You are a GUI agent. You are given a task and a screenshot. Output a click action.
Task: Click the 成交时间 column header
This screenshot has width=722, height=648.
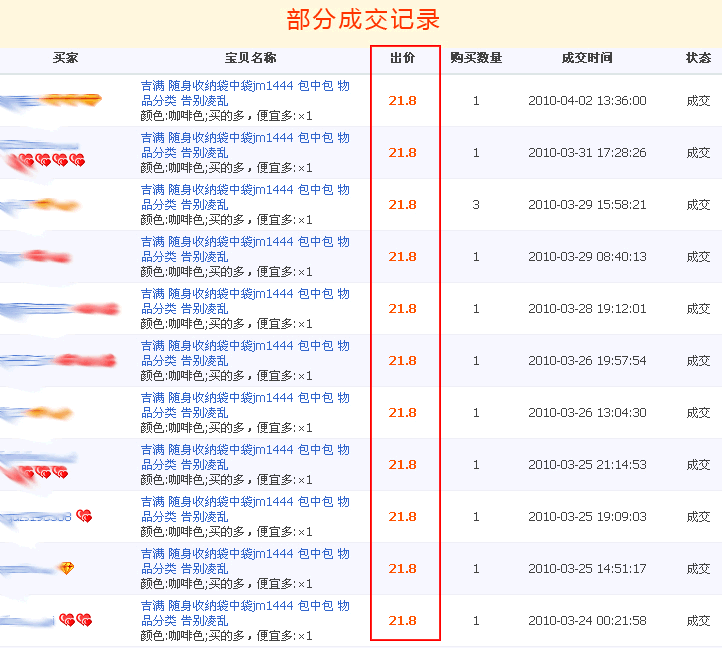587,58
